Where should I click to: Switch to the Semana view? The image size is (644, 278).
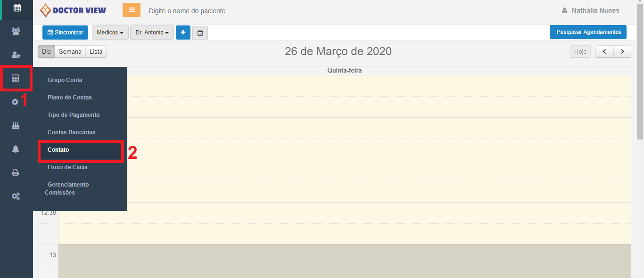click(x=70, y=51)
